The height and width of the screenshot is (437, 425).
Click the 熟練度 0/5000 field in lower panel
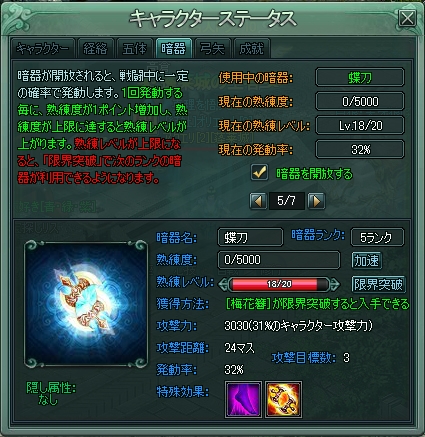point(279,260)
